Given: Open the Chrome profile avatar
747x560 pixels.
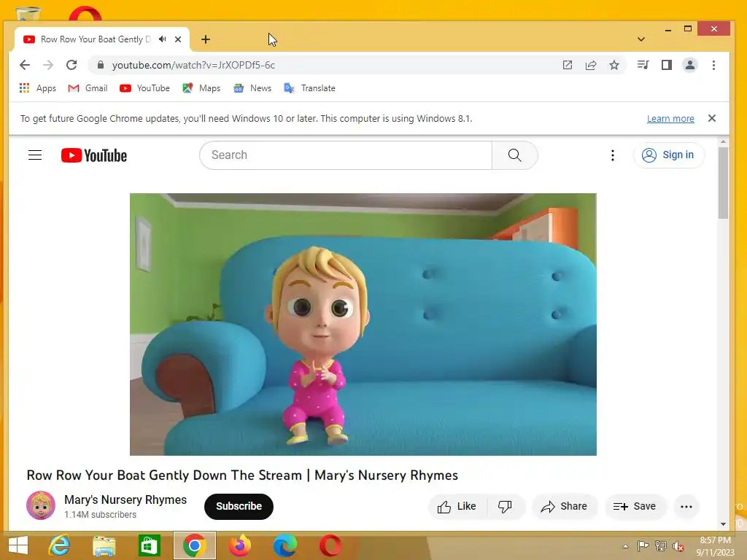Looking at the screenshot, I should [x=690, y=65].
